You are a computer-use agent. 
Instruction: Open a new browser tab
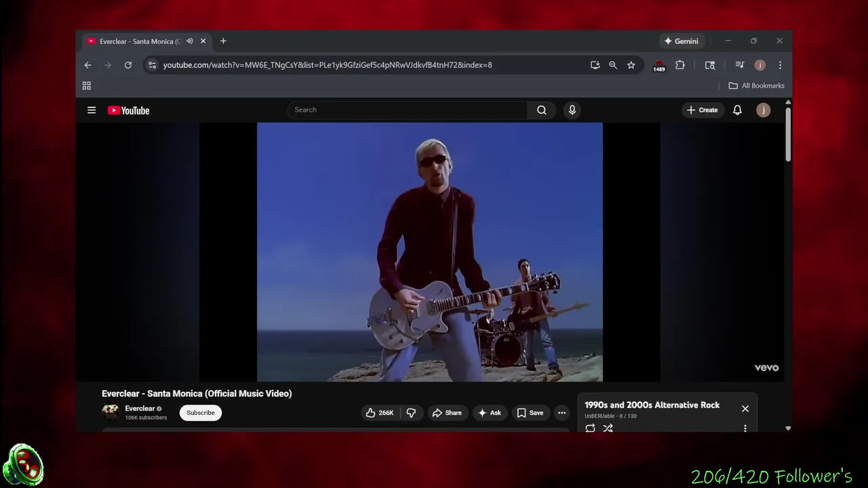point(223,41)
